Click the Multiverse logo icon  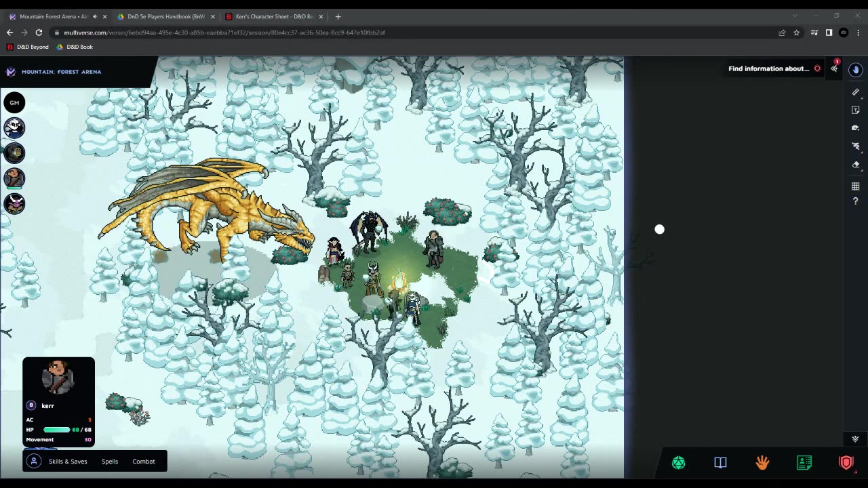[11, 72]
